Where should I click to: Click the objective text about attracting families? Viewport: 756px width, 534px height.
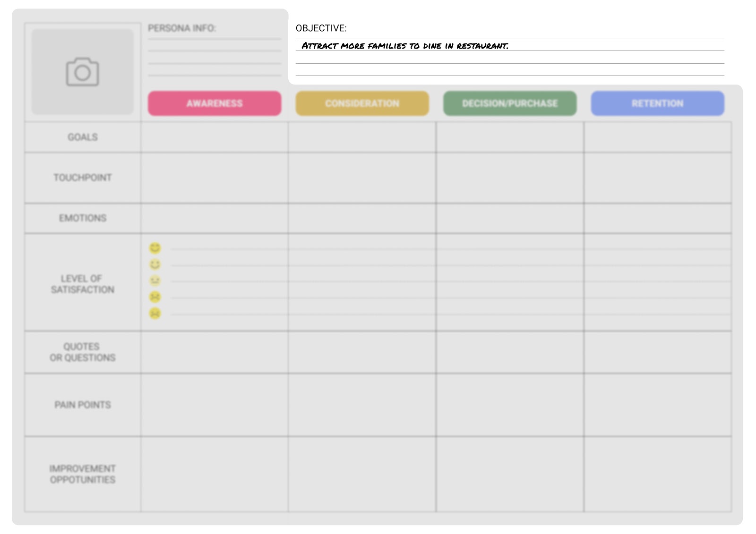click(x=405, y=46)
